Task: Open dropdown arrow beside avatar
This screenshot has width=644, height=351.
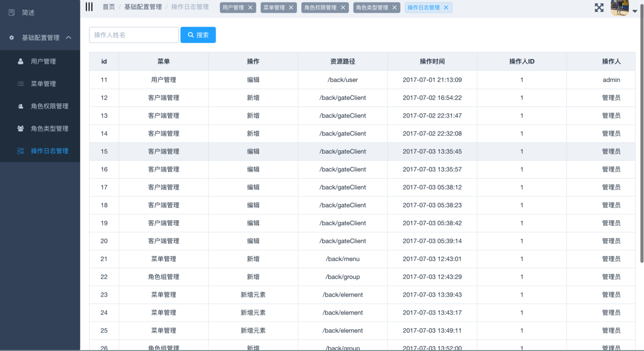Action: pyautogui.click(x=635, y=11)
